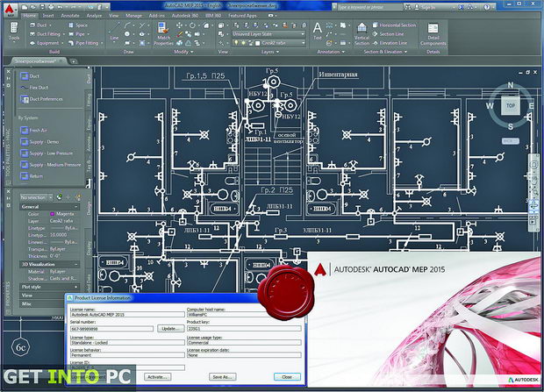Toggle the layer lightbulb on/off icon
Viewport: 544px width, 392px height.
point(237,43)
